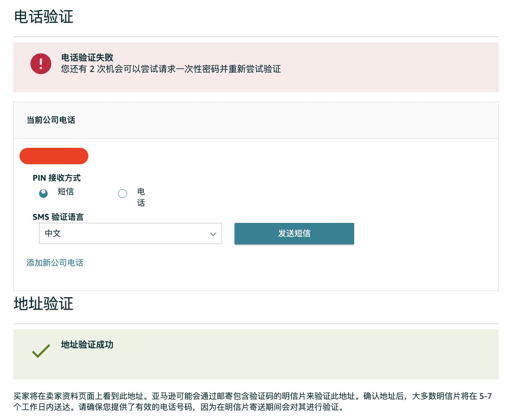
Task: Click the green address success checkmark
Action: (x=41, y=351)
